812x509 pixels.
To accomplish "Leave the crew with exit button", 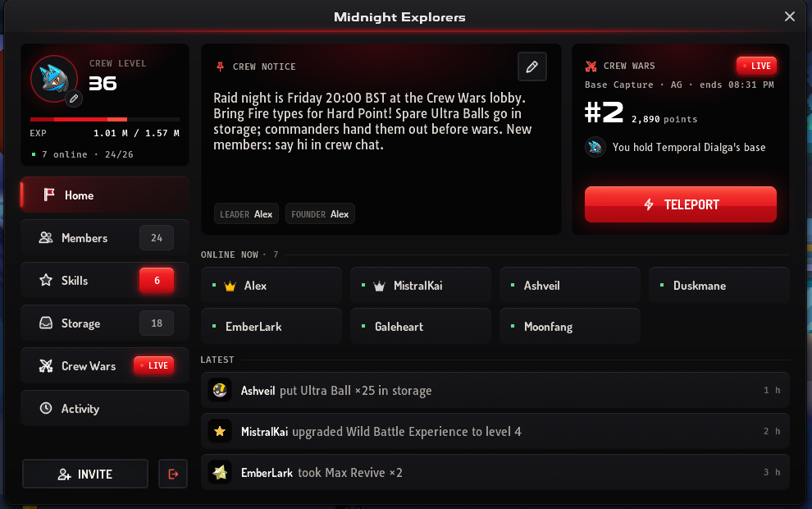I will click(x=173, y=474).
